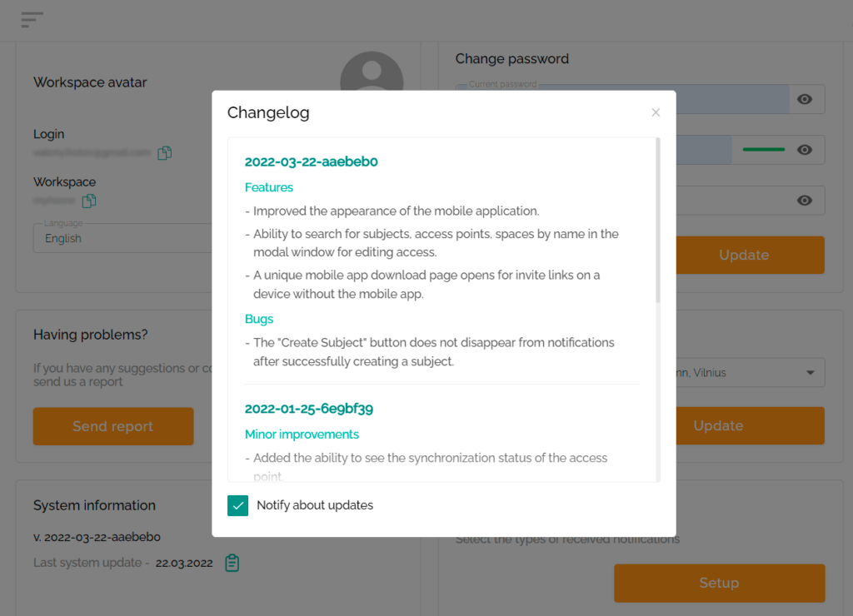This screenshot has width=853, height=616.
Task: Open notification types with the Setup button
Action: (718, 583)
